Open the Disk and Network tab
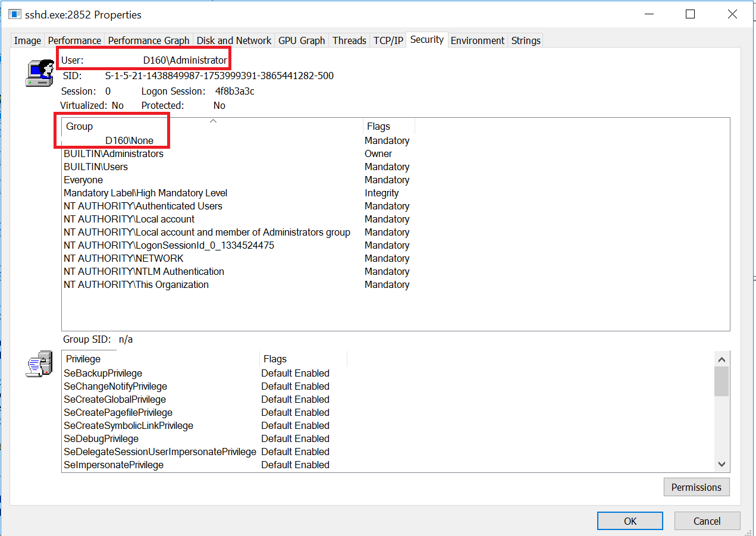The width and height of the screenshot is (756, 536). coord(233,40)
